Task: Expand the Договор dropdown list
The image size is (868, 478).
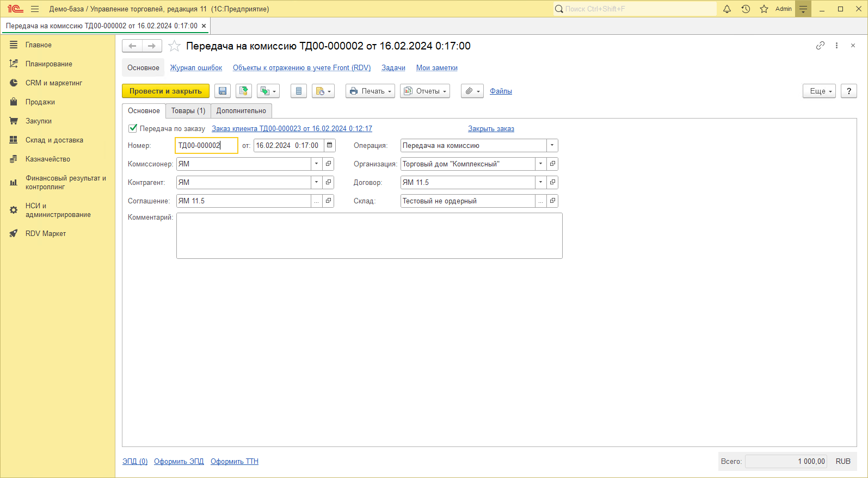Action: [541, 182]
